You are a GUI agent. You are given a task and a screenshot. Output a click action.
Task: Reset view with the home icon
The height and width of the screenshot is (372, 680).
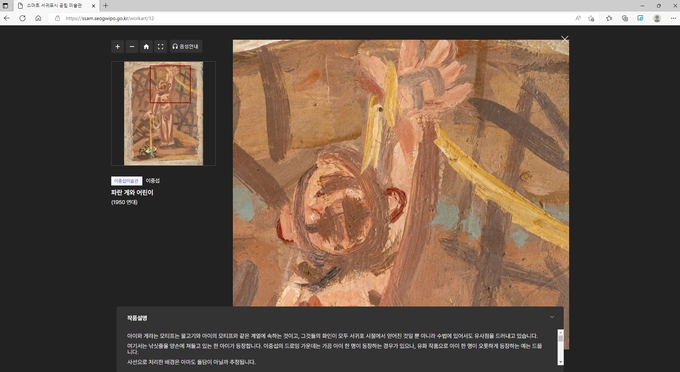click(146, 46)
